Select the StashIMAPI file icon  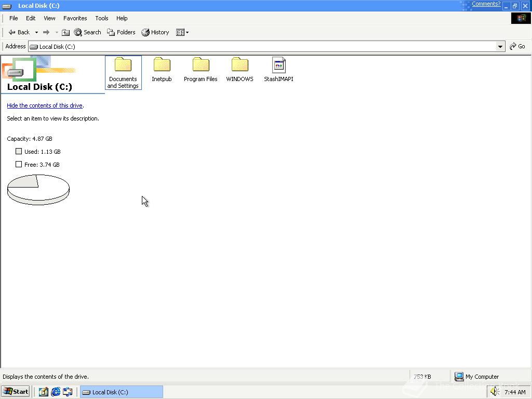(x=278, y=65)
